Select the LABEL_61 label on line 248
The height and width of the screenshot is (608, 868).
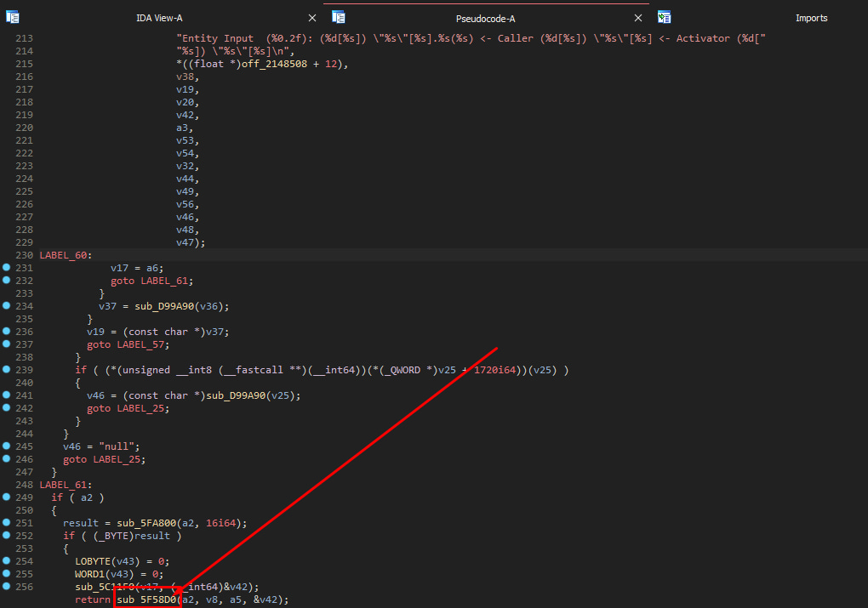coord(63,485)
